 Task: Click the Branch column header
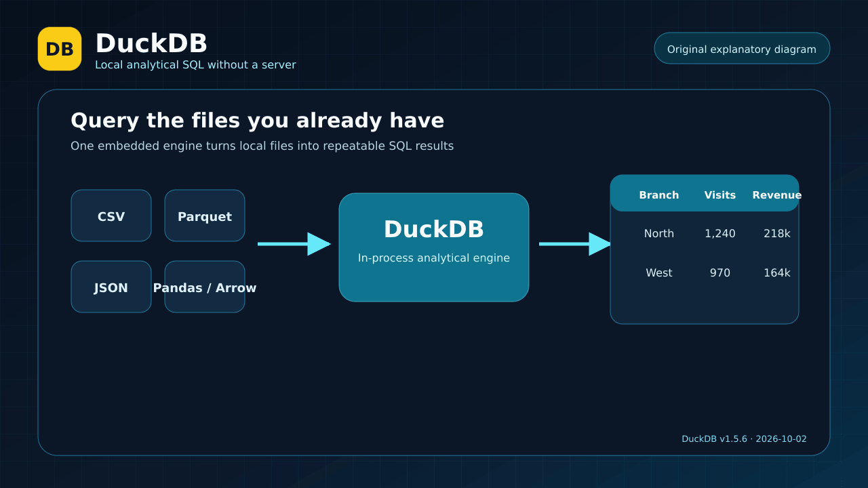[659, 195]
